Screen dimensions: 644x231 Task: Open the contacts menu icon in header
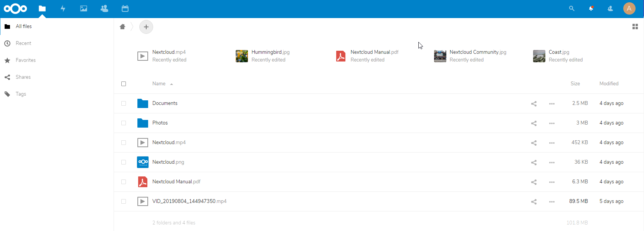610,8
